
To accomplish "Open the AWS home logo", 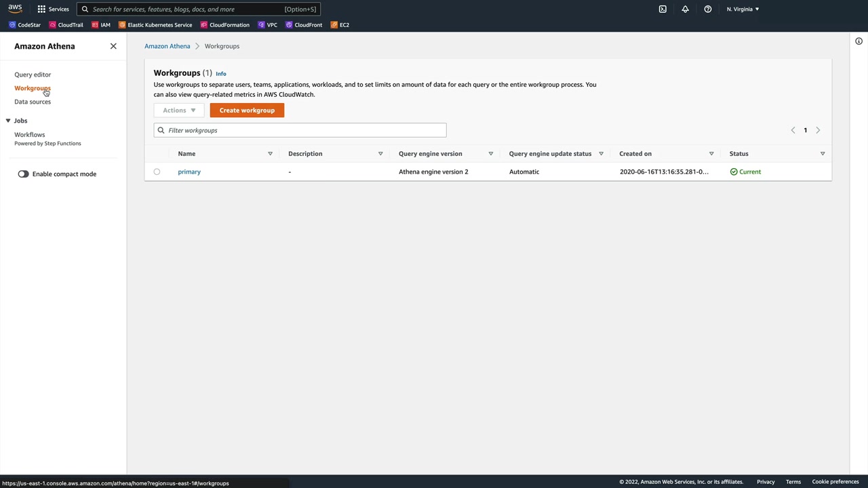I will 15,9.
